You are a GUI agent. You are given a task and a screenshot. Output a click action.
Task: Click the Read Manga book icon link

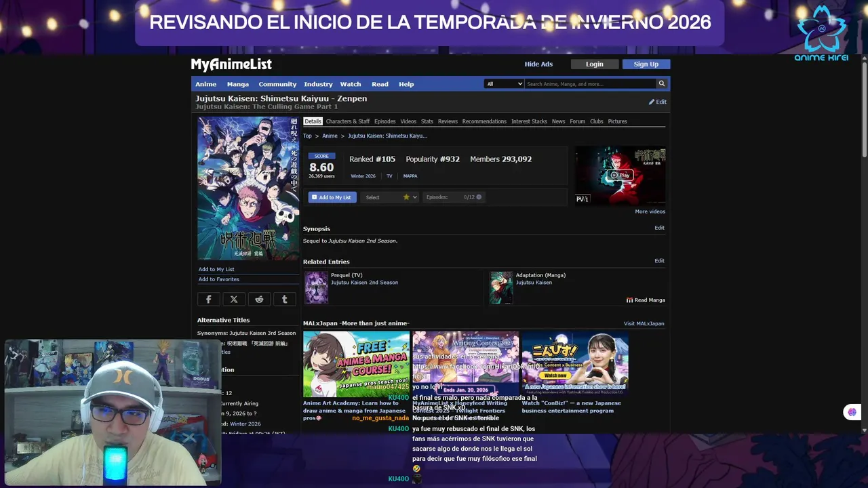point(646,300)
